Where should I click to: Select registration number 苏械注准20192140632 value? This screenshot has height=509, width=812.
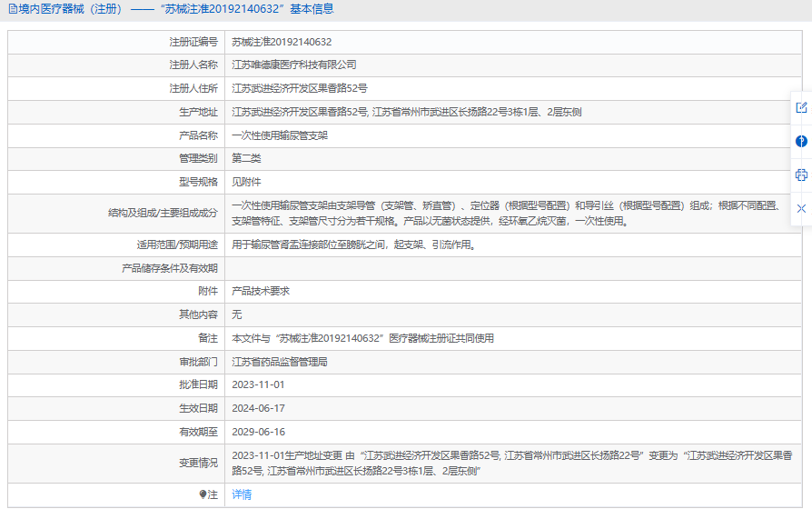(x=282, y=42)
